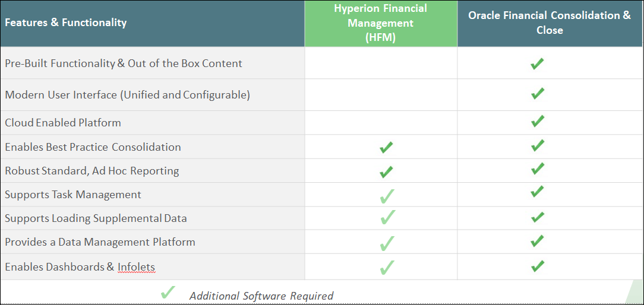Screen dimensions: 644x305
Task: Click the misspelled Infolets word
Action: coord(137,267)
